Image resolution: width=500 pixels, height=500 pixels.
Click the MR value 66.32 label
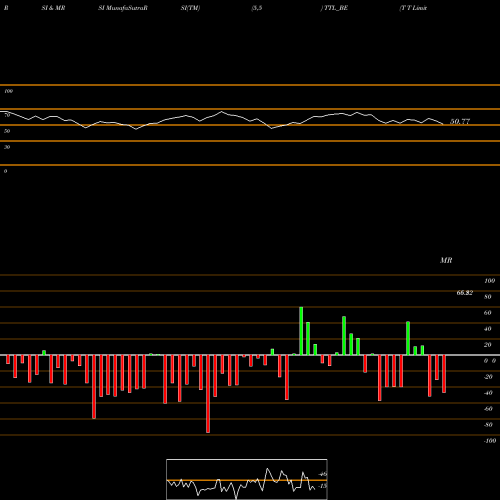pos(464,293)
